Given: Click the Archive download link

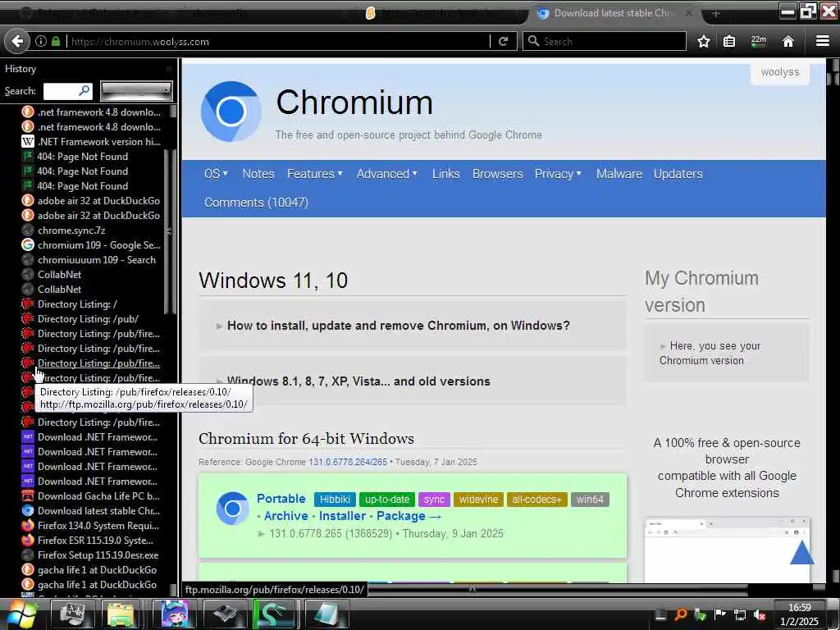Looking at the screenshot, I should coord(286,516).
